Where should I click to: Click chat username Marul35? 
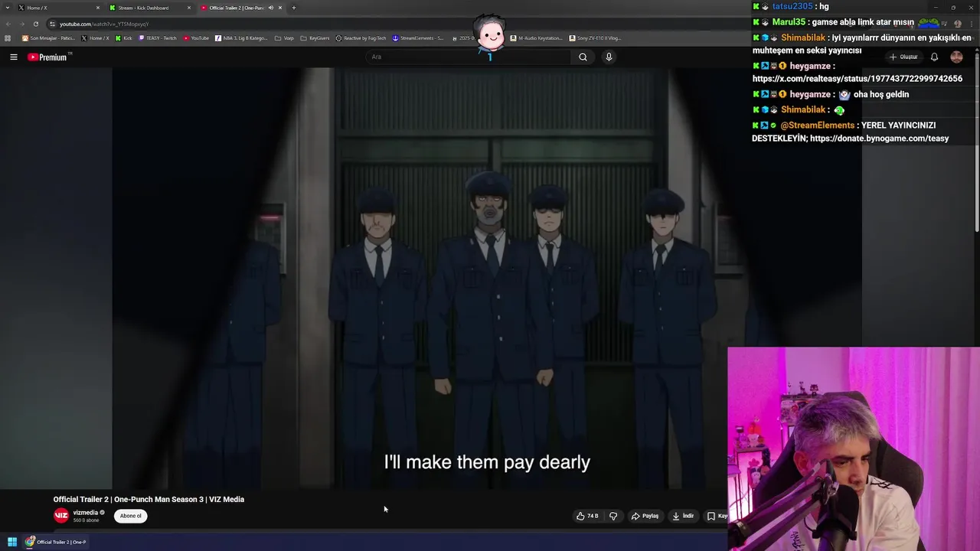789,22
